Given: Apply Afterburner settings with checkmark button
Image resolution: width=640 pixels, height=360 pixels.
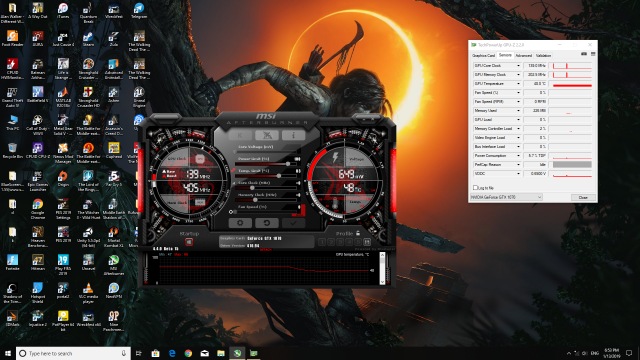Looking at the screenshot, I should click(x=293, y=223).
